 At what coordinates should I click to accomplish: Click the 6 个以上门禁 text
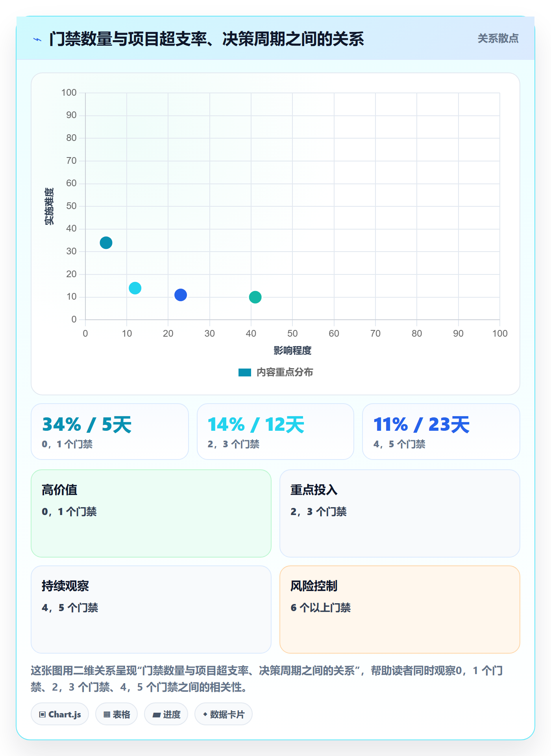321,608
